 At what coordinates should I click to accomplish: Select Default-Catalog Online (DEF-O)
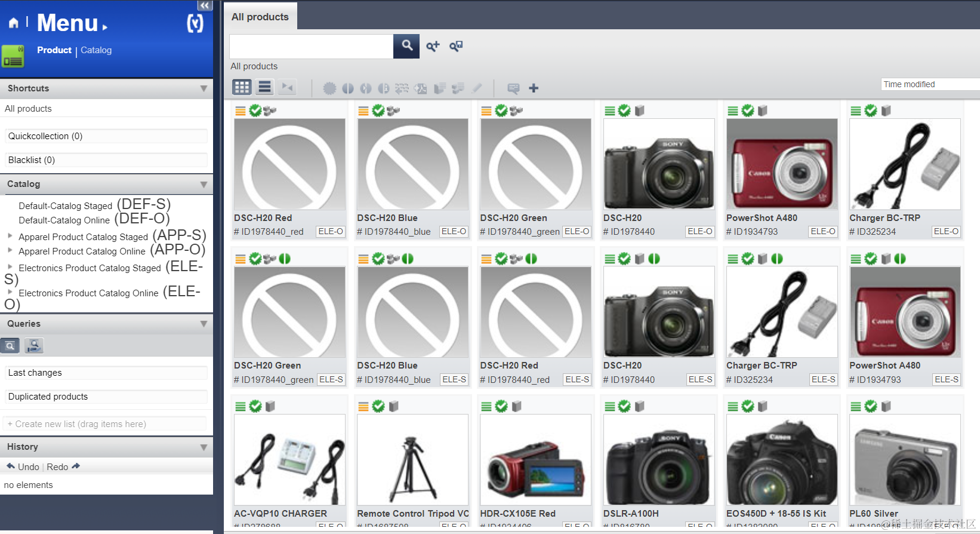pos(94,219)
